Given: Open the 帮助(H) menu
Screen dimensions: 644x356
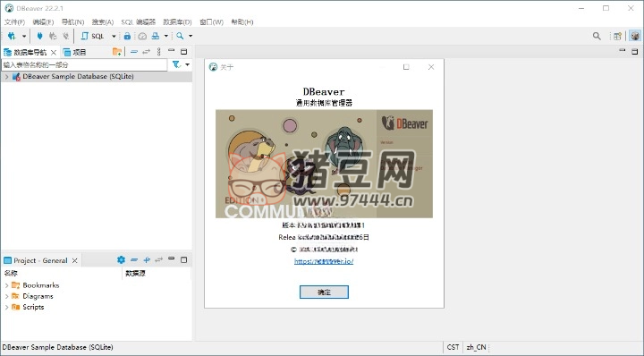Looking at the screenshot, I should 242,21.
